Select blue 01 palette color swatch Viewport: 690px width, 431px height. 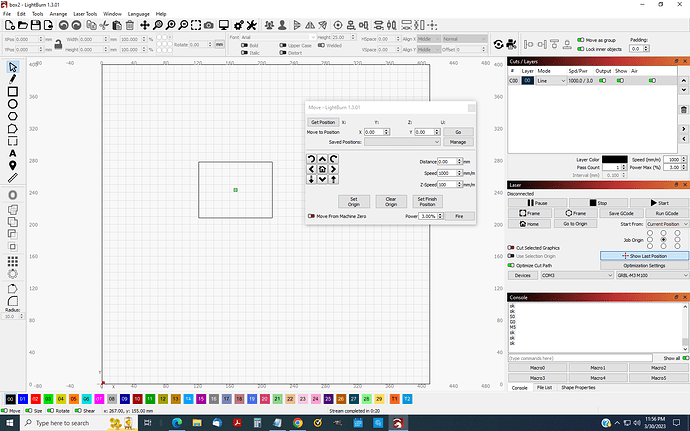tap(23, 399)
